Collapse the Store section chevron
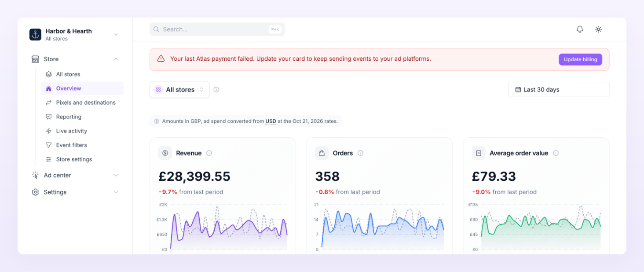 (x=116, y=59)
